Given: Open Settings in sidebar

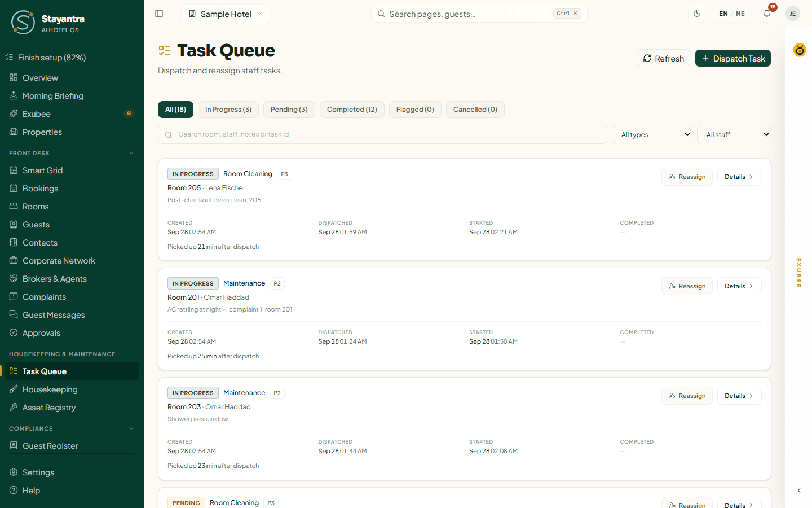Looking at the screenshot, I should coord(72,472).
